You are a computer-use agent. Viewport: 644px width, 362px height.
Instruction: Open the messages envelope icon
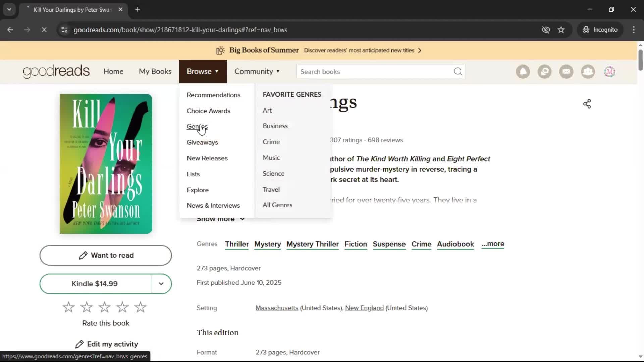pyautogui.click(x=566, y=72)
